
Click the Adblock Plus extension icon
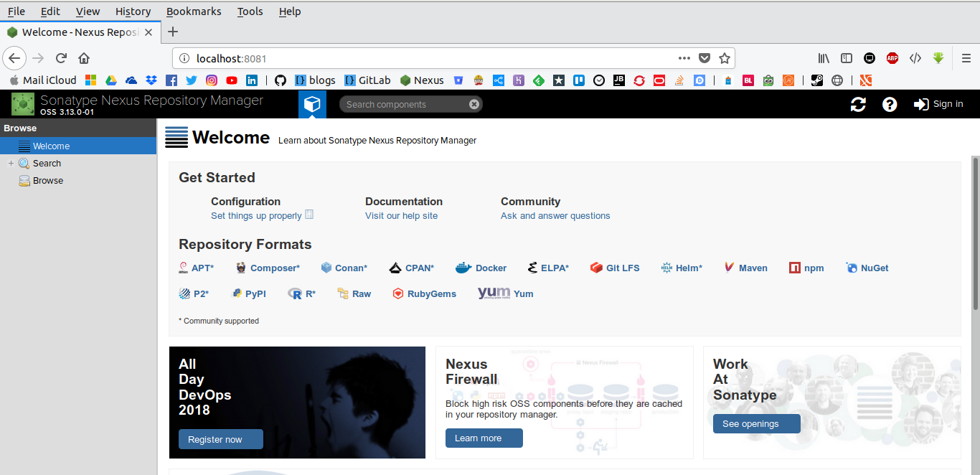point(892,58)
